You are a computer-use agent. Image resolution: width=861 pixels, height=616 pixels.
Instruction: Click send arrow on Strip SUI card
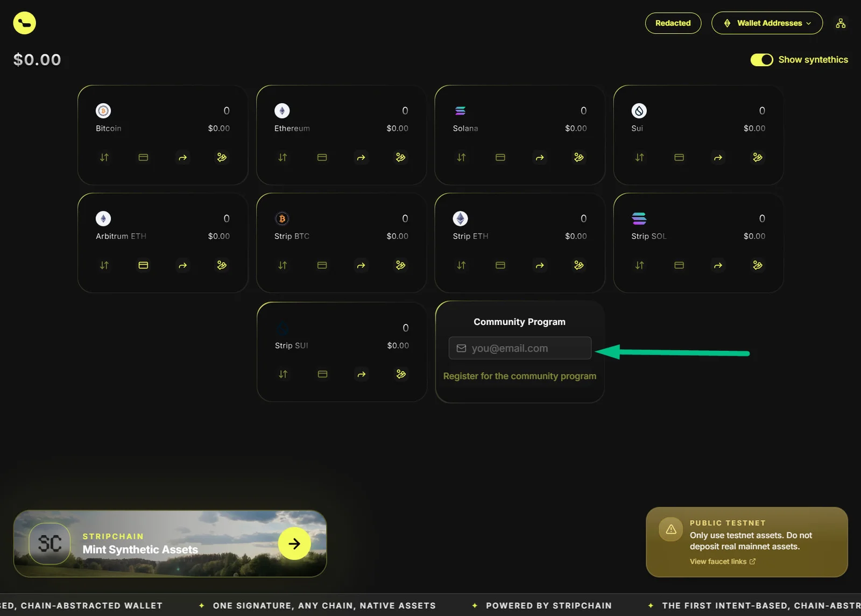pos(362,374)
